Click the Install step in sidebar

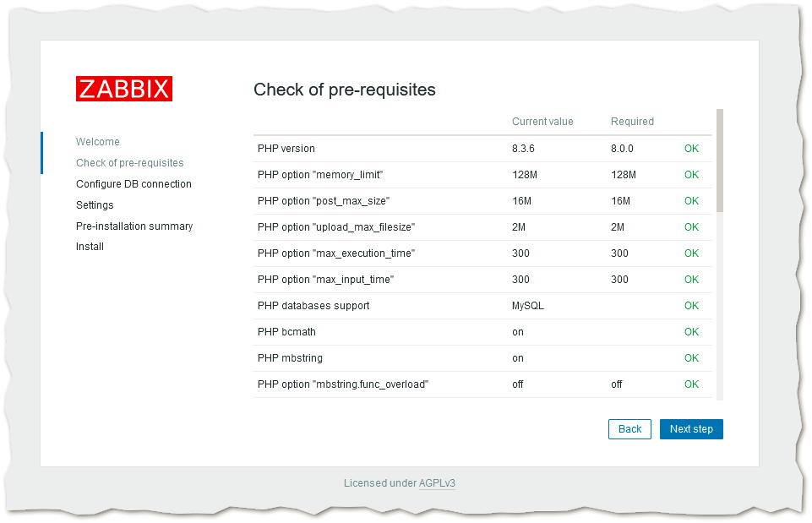[90, 247]
